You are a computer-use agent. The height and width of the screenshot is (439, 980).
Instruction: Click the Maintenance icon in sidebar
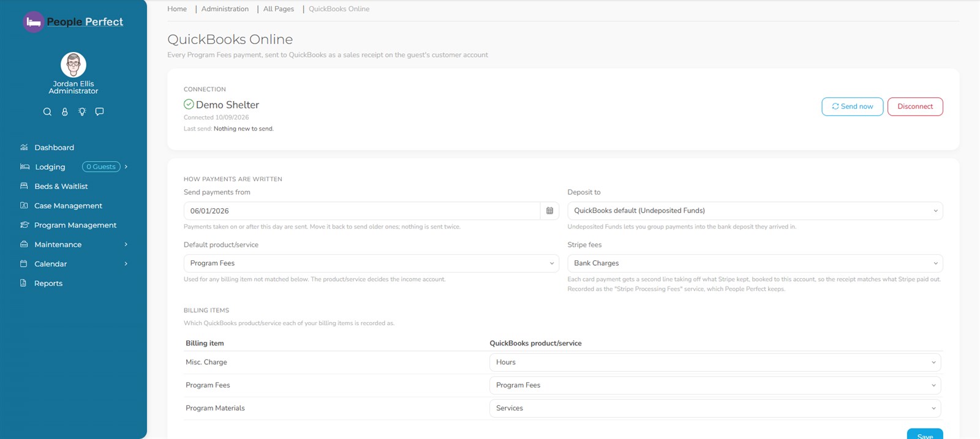(24, 244)
